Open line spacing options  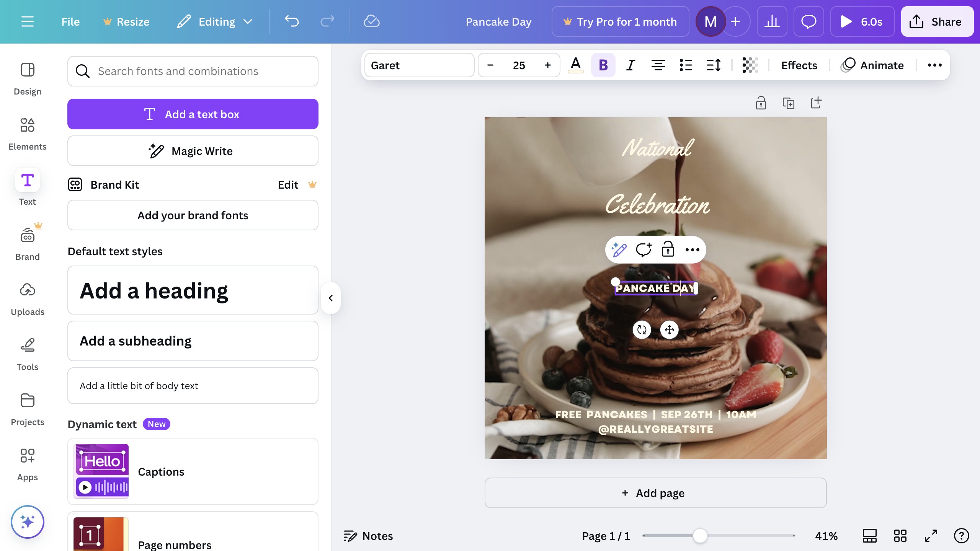click(713, 65)
